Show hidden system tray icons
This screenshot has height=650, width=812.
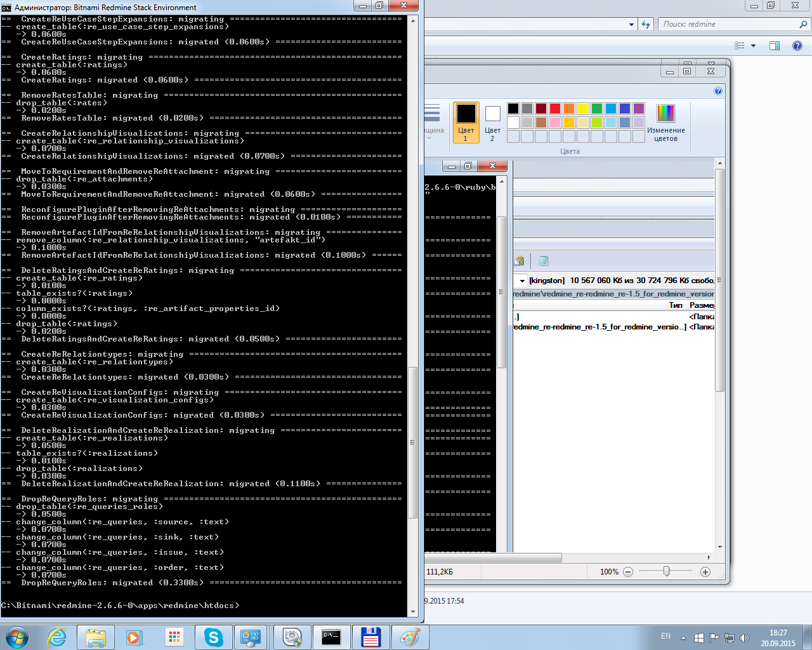683,638
